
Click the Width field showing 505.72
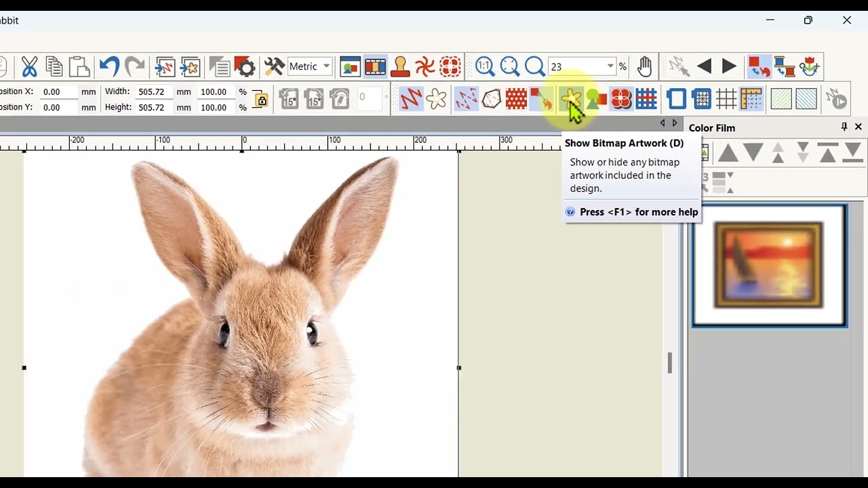(155, 91)
